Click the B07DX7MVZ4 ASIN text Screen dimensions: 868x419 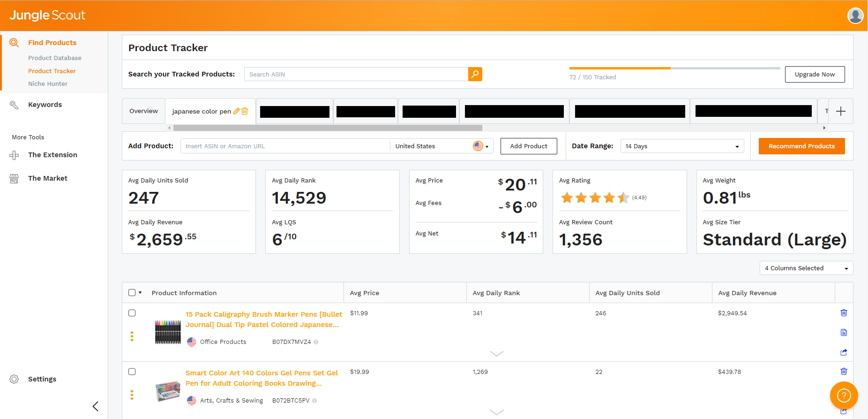[x=292, y=342]
